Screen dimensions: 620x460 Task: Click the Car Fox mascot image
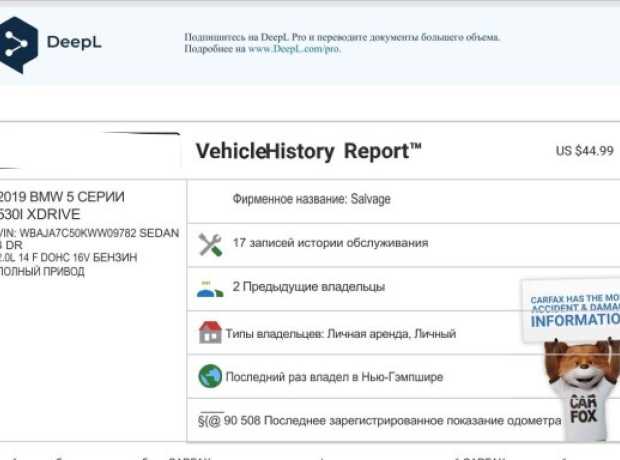582,390
